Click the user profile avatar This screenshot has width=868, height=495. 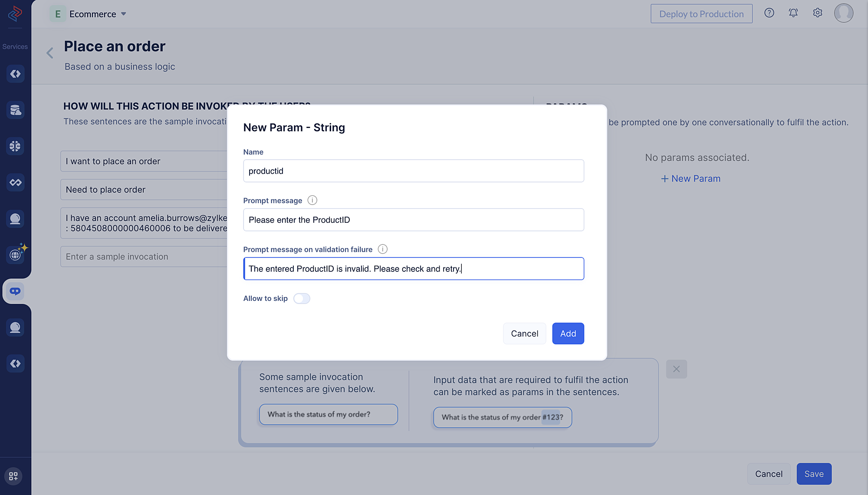(843, 13)
